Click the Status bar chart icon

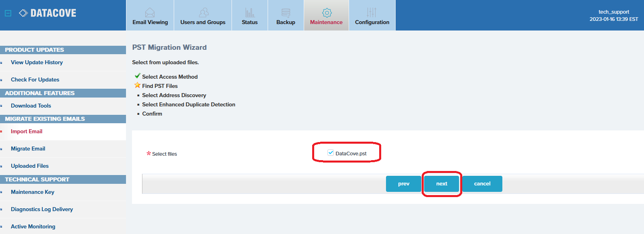[x=250, y=12]
